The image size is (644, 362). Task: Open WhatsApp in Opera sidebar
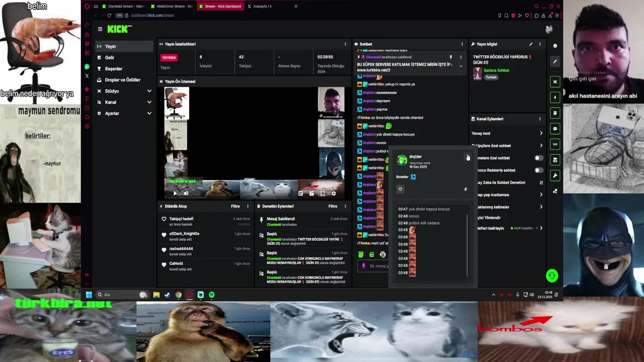(x=87, y=67)
